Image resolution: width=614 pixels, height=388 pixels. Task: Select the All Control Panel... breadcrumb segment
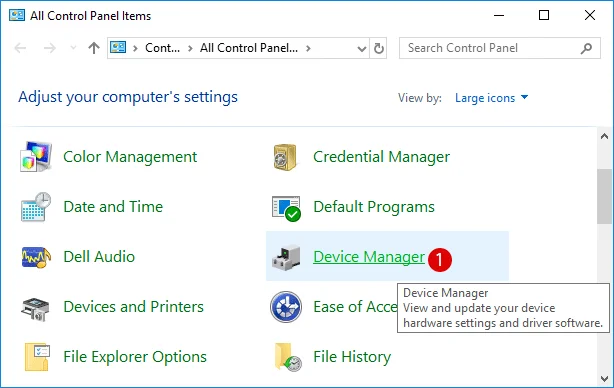[249, 48]
